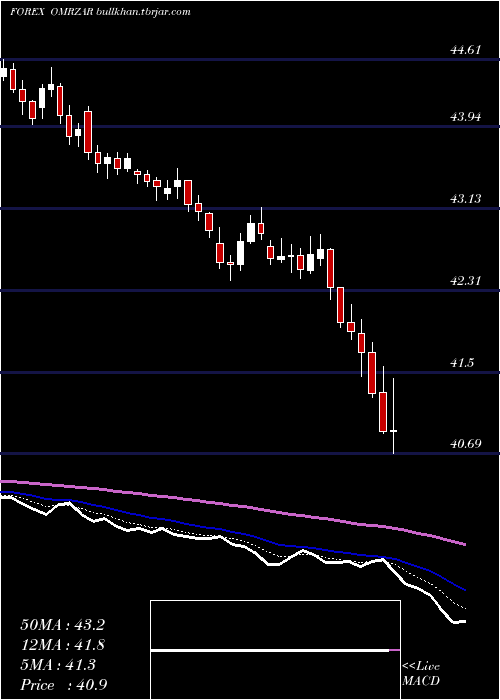Click the 40.69 price level label
The image size is (500, 700).
[x=466, y=444]
